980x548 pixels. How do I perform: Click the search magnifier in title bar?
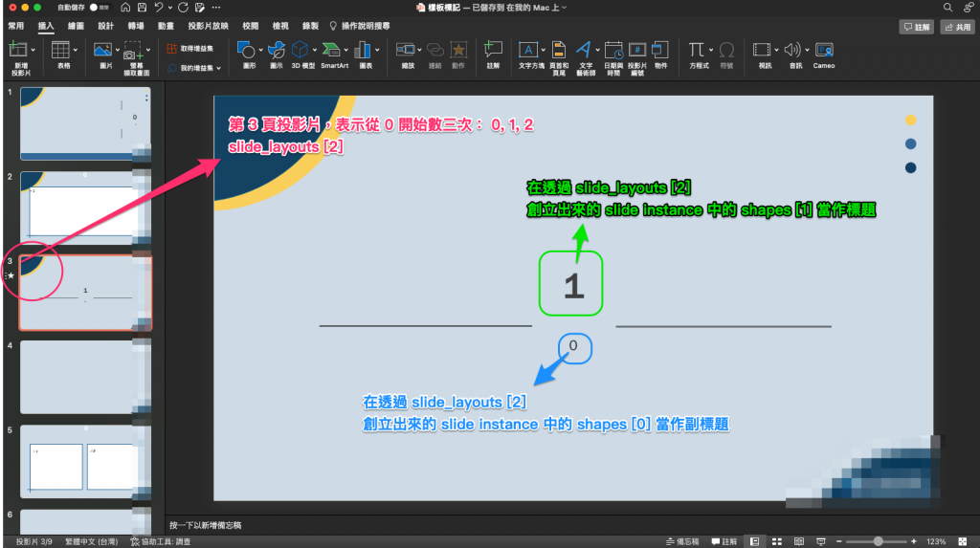tap(948, 8)
